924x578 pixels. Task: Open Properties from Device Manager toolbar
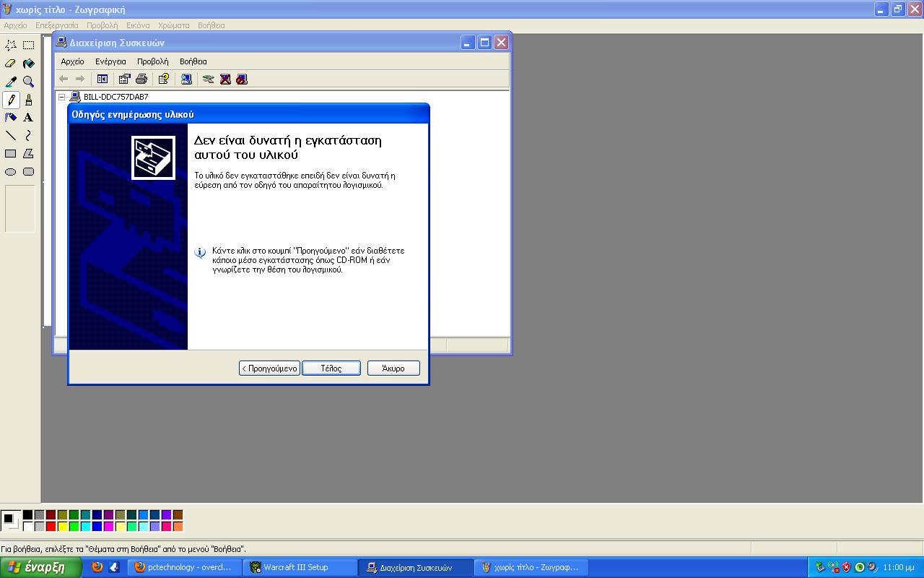coord(124,79)
